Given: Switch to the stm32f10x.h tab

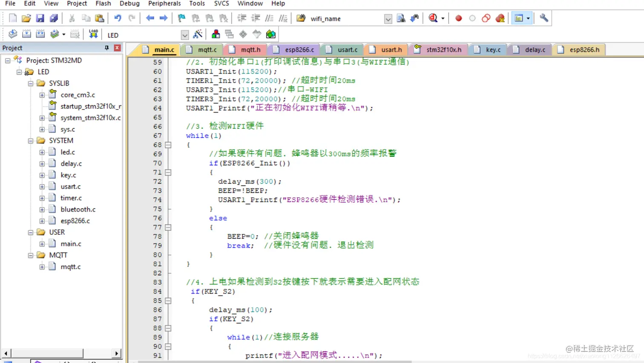Looking at the screenshot, I should tap(440, 49).
